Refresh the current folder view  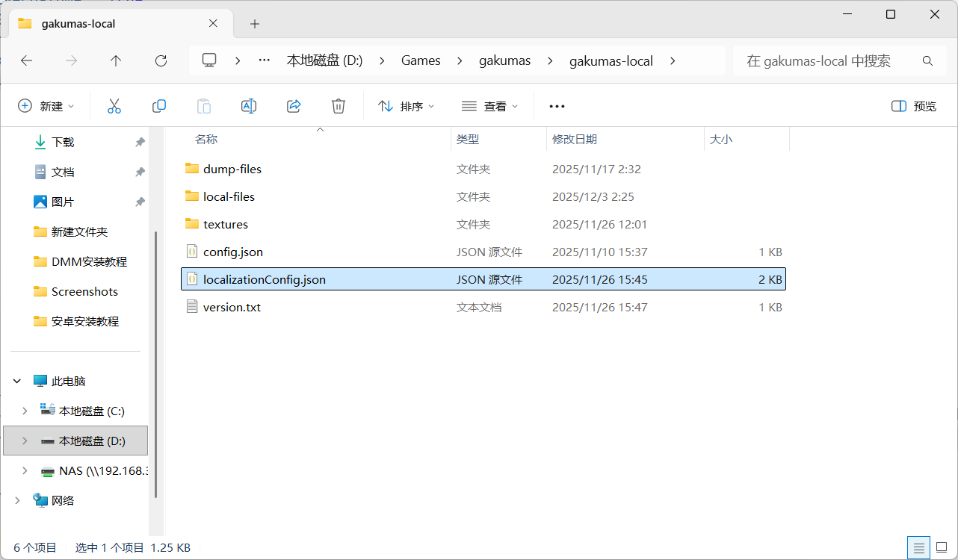161,61
